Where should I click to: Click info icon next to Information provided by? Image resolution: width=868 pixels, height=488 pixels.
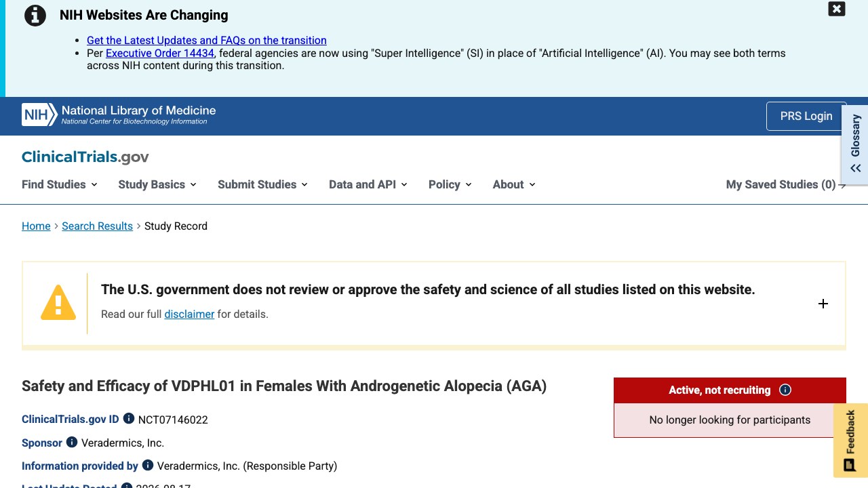[x=147, y=465]
